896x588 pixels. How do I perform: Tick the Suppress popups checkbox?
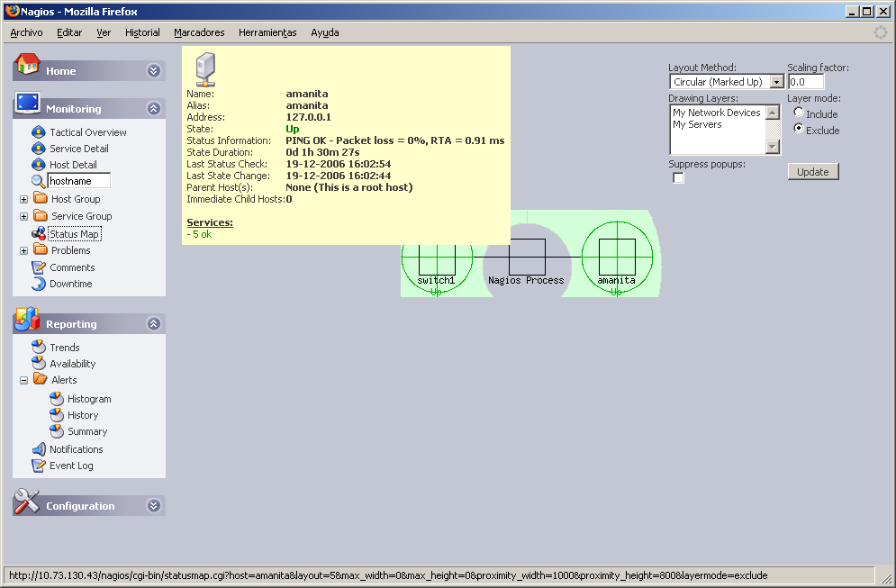pyautogui.click(x=678, y=177)
